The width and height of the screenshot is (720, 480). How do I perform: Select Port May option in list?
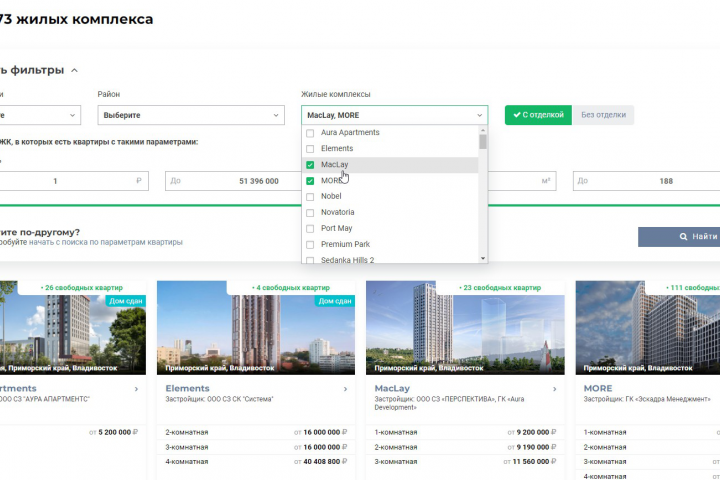(x=389, y=228)
